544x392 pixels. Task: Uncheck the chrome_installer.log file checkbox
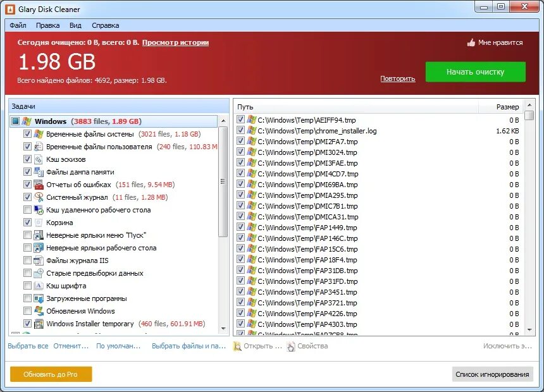pos(240,130)
